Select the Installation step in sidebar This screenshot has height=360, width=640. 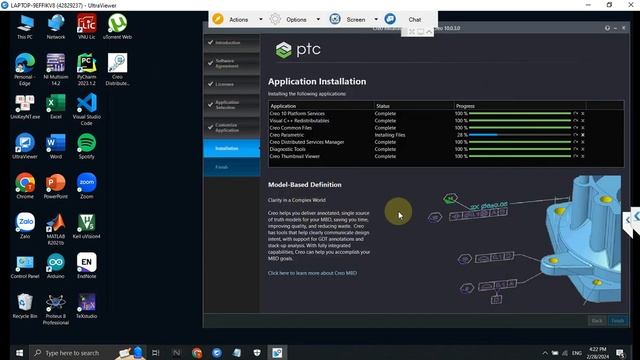(x=231, y=149)
